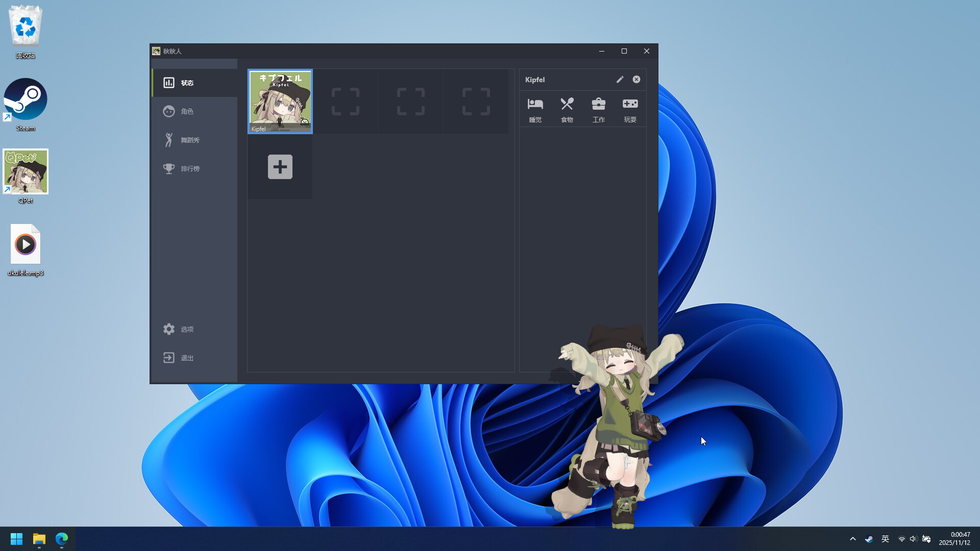Image resolution: width=980 pixels, height=551 pixels.
Task: Click the pencil edit icon beside Kipfel
Action: click(620, 79)
